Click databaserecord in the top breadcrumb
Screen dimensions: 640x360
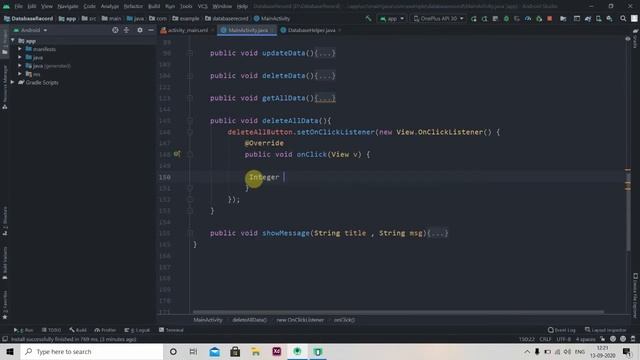coord(227,18)
